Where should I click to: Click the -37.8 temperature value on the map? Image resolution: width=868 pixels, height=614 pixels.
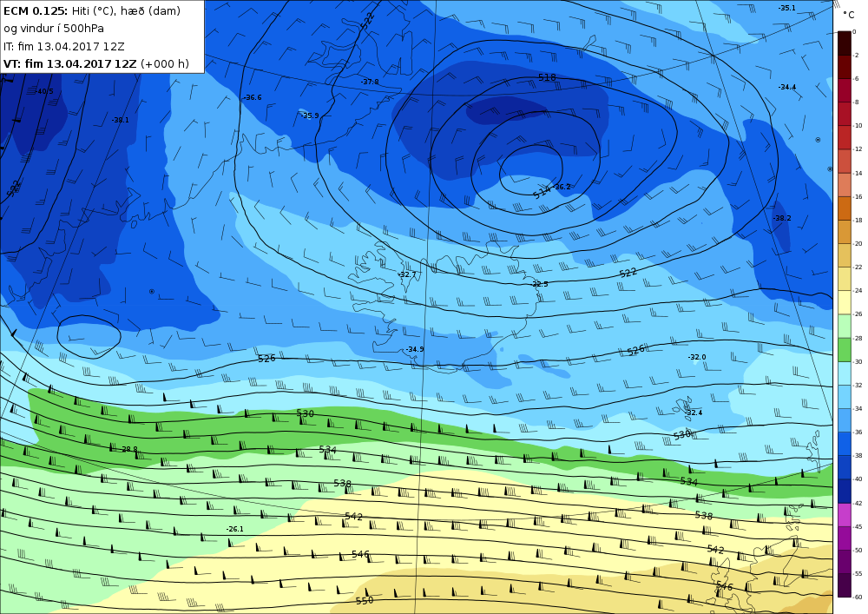pyautogui.click(x=370, y=82)
